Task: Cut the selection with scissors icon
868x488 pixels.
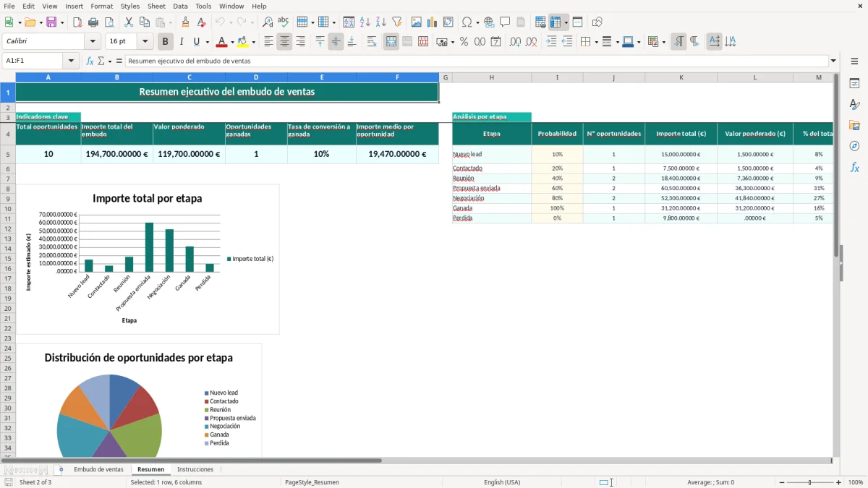Action: [x=129, y=22]
